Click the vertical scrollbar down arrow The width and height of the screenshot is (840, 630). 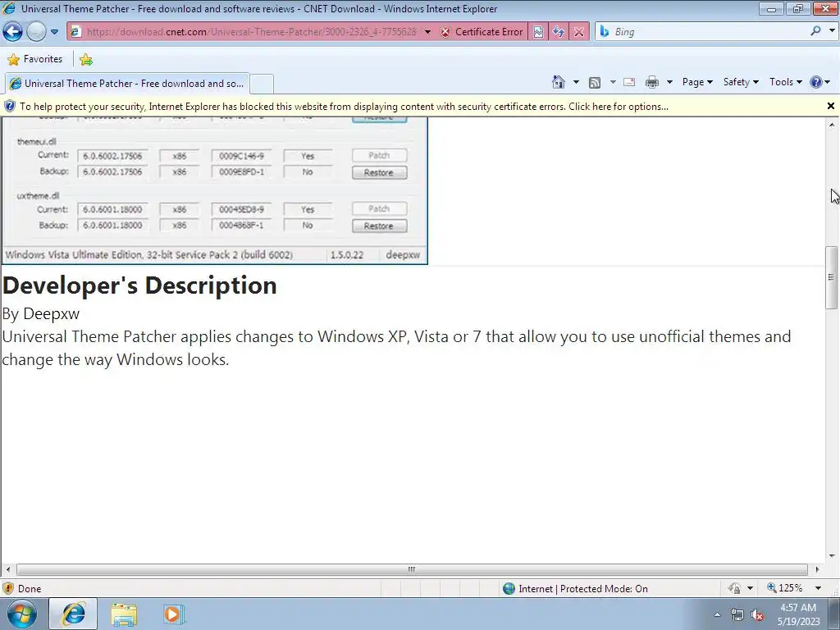(832, 556)
